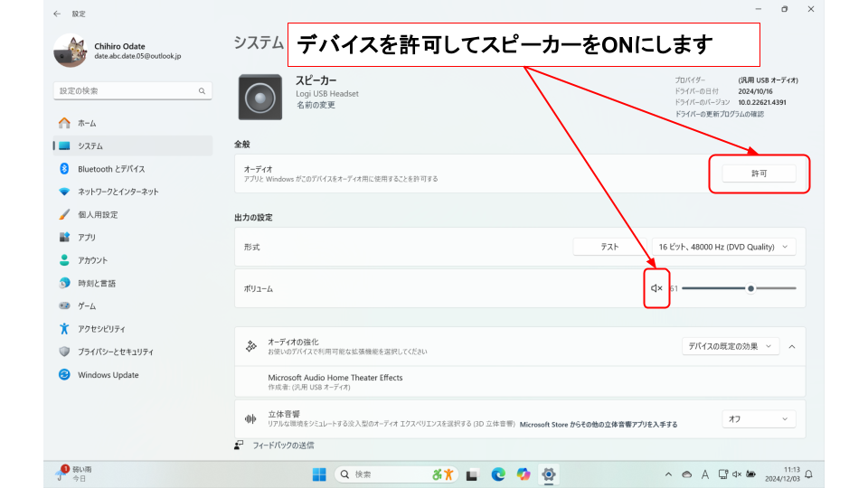The width and height of the screenshot is (868, 488).
Task: Go to Windows Update in sidebar
Action: [x=108, y=375]
